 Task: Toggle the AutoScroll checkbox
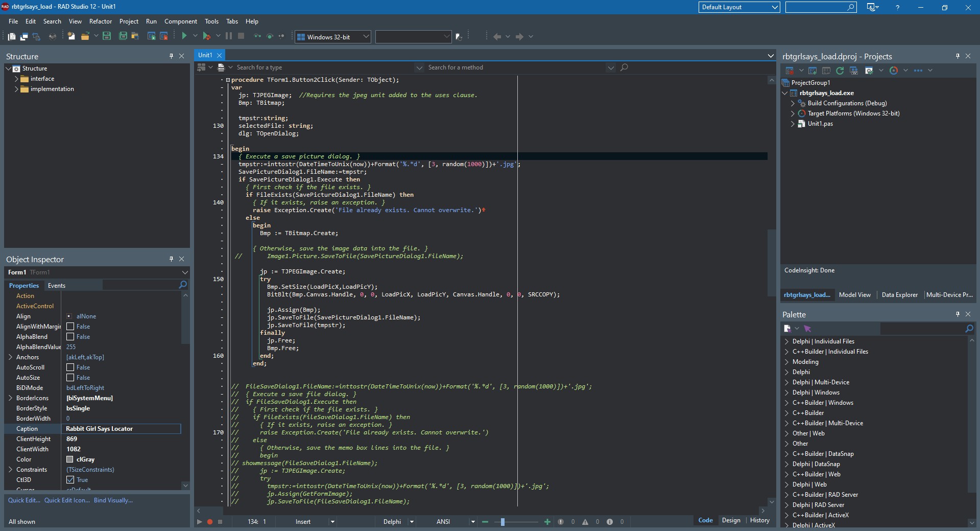point(70,367)
